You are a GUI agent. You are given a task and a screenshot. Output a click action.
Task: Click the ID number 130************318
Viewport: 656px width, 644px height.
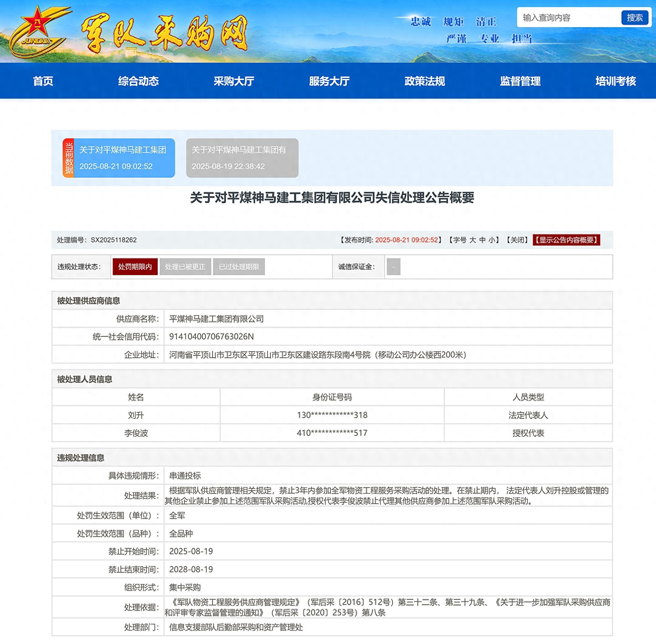coord(332,415)
